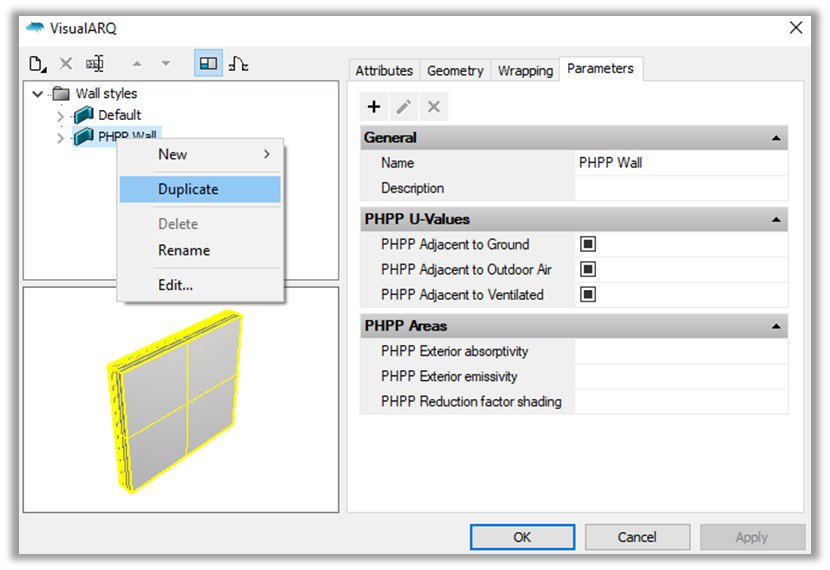
Task: Click the section/profile view toolbar icon
Action: pyautogui.click(x=239, y=64)
